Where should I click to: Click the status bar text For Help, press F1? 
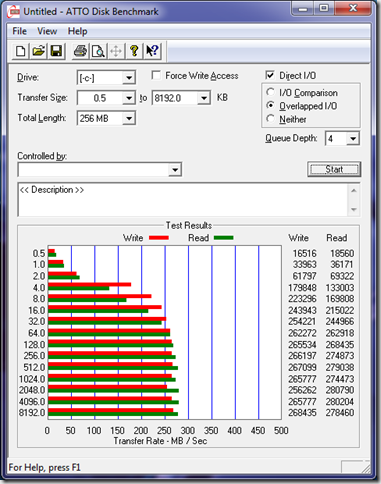[44, 467]
